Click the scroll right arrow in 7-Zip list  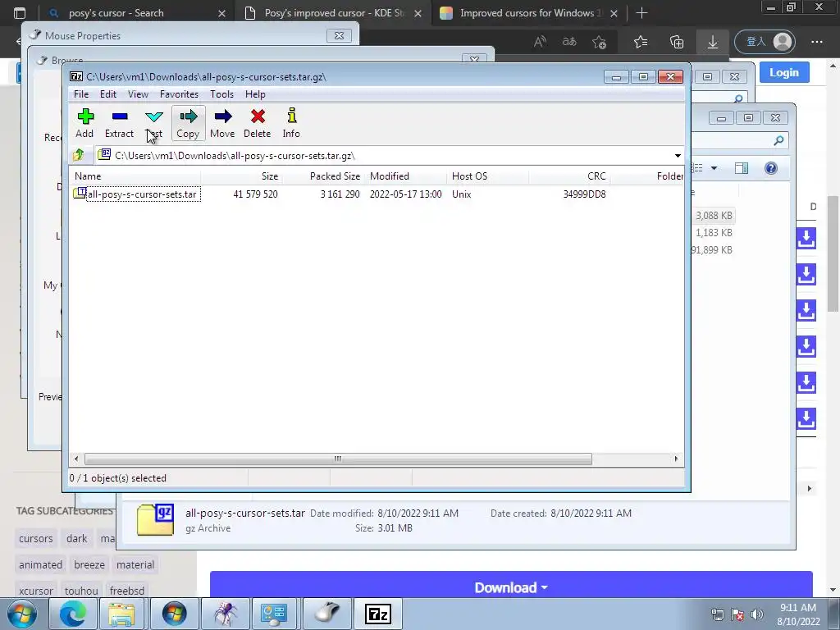[676, 459]
